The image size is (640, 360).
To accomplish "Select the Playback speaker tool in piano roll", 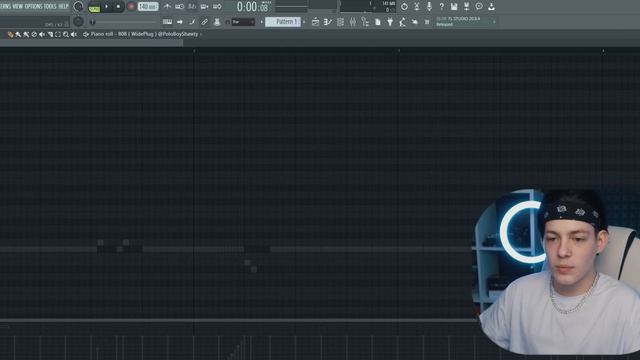I will (x=73, y=35).
